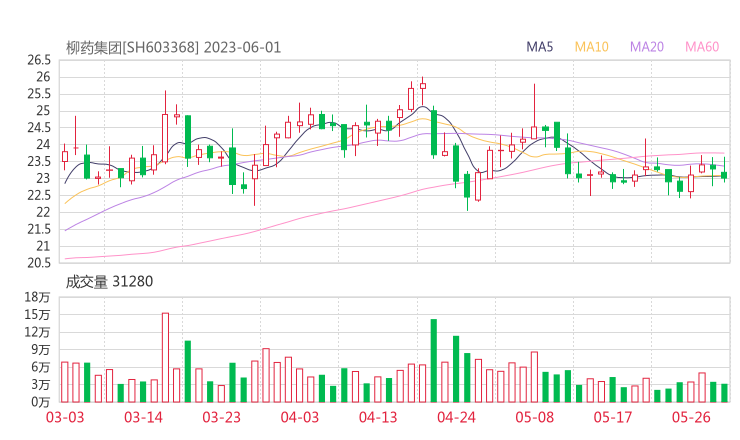The height and width of the screenshot is (440, 740).
Task: Click the 23.5 price axis label
Action: [39, 161]
